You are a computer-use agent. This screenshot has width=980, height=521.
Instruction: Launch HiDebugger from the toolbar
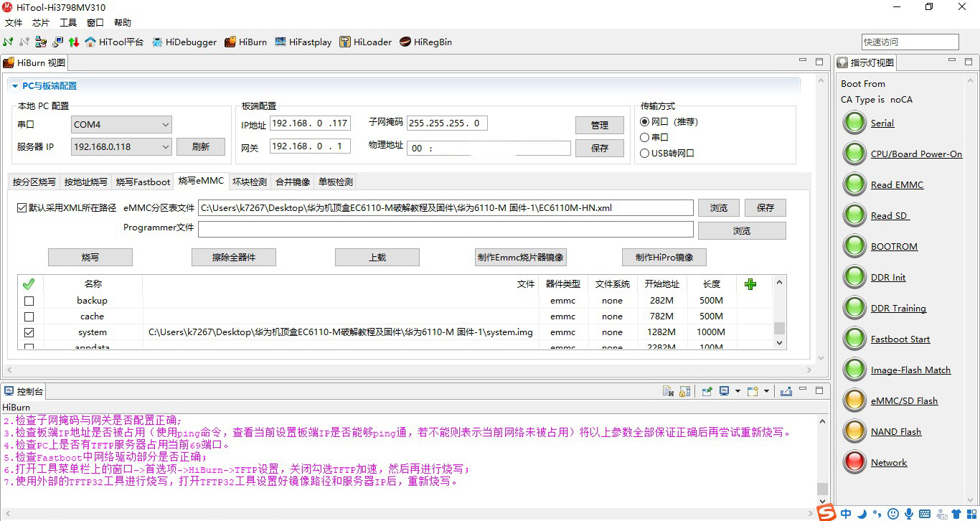pos(184,42)
